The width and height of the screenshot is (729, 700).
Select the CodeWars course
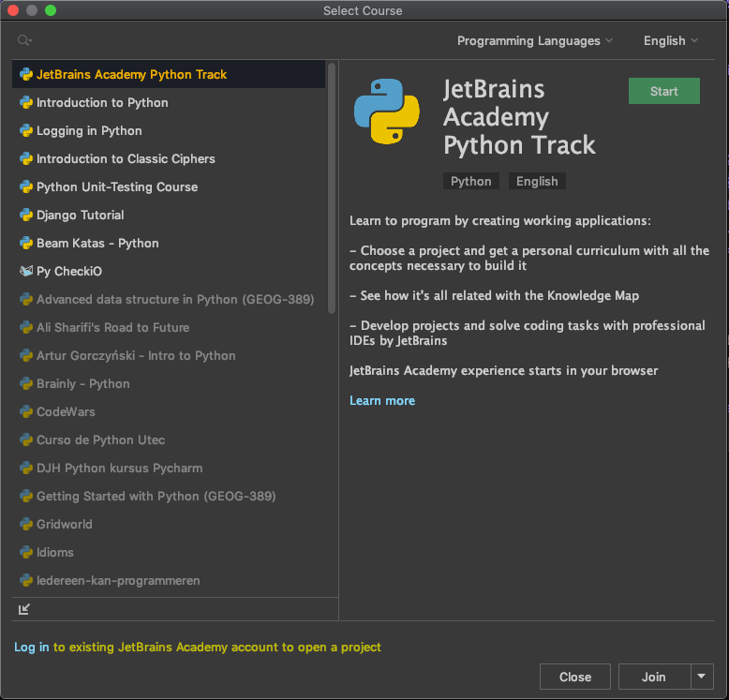click(x=169, y=411)
